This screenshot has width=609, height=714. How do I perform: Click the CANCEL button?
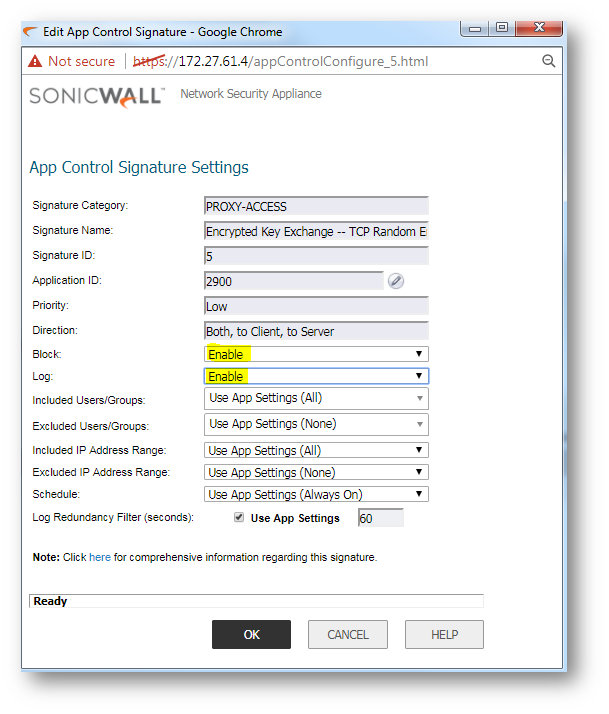348,634
